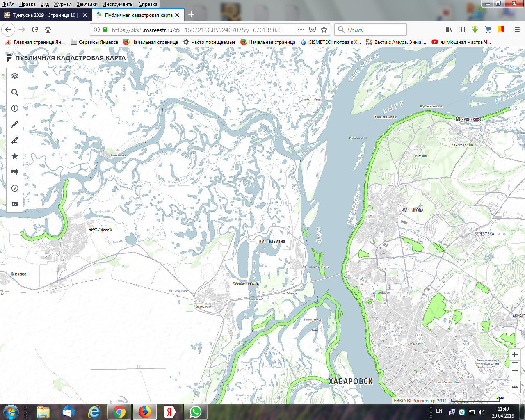
Task: Choose the measurement ruler tool
Action: (15, 140)
